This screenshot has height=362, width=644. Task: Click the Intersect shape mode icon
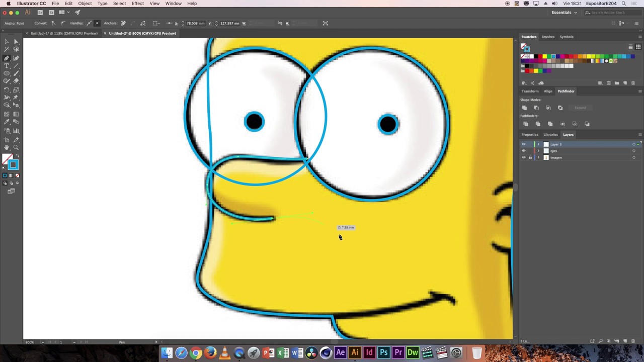coord(548,108)
